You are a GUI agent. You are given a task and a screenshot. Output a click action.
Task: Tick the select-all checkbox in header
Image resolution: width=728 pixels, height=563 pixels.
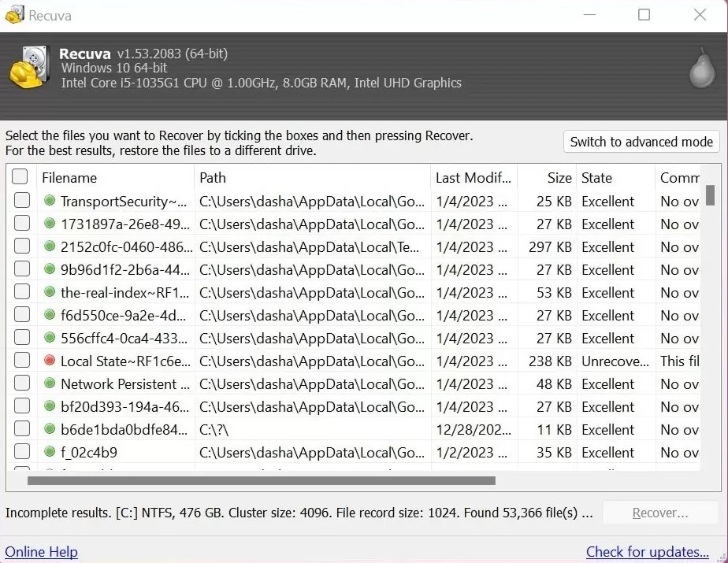click(x=20, y=177)
